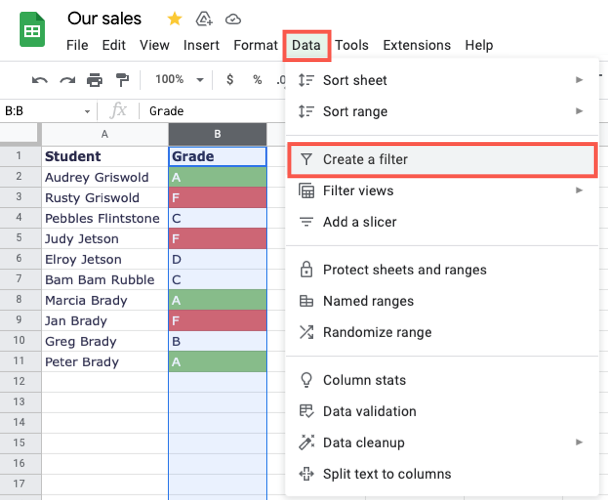Click the Randomize range shuffle icon
Image resolution: width=608 pixels, height=500 pixels.
pos(306,332)
